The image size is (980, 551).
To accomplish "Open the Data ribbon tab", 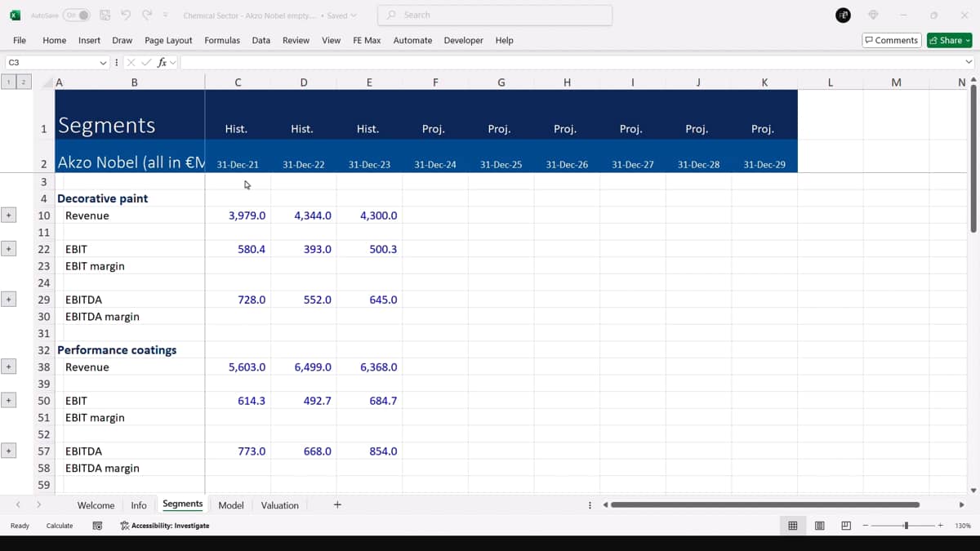I will tap(261, 40).
